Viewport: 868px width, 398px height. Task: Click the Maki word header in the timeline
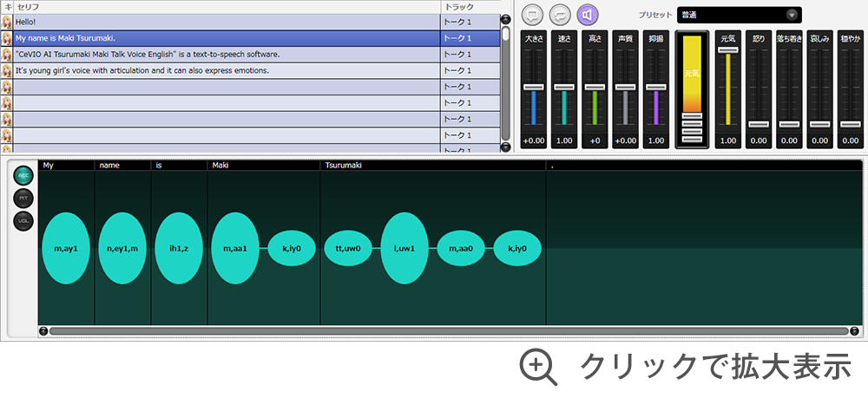tap(264, 166)
